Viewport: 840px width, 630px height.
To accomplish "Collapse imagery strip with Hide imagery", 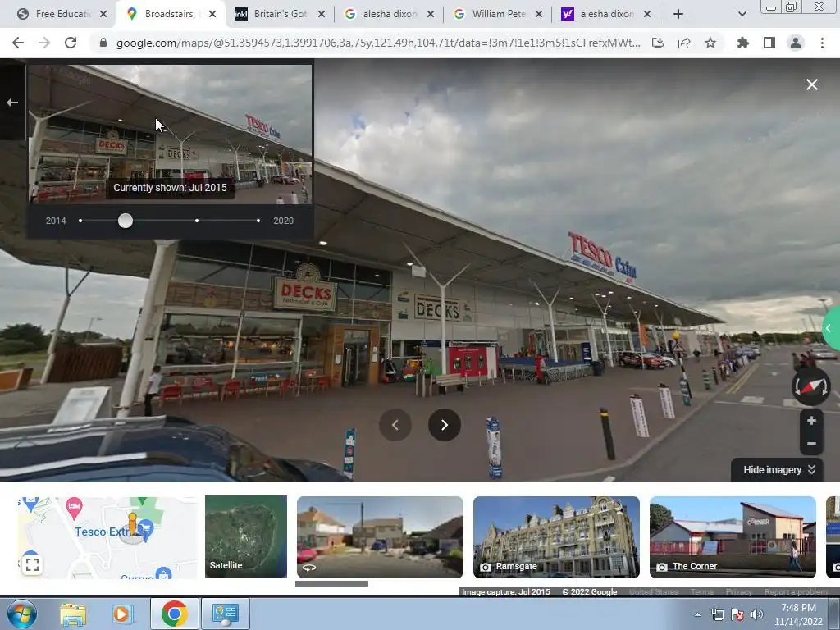I will click(778, 470).
